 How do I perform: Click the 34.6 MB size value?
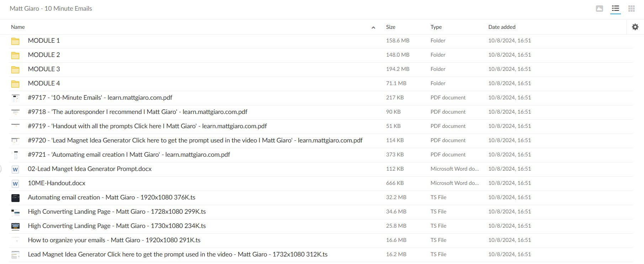396,212
